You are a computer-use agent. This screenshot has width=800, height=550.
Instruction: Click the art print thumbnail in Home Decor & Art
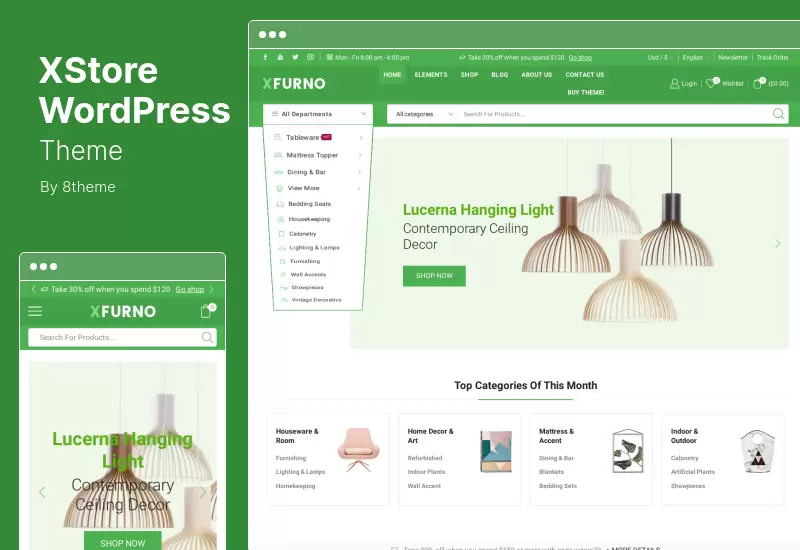(496, 452)
